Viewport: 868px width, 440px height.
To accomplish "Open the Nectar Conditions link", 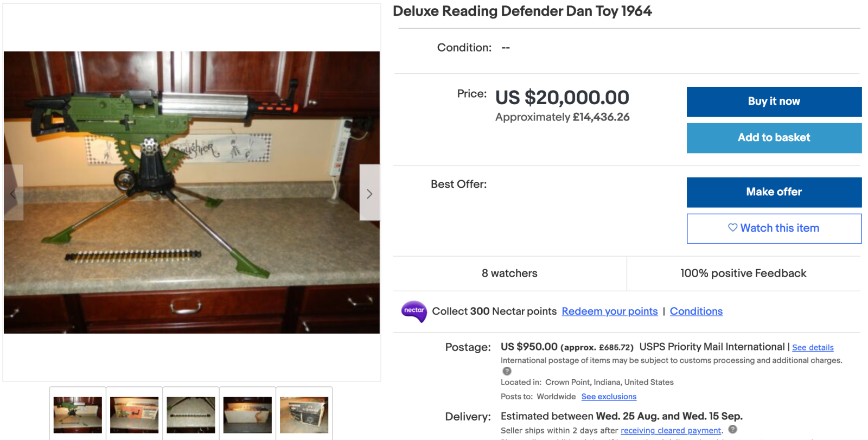I will (x=696, y=311).
